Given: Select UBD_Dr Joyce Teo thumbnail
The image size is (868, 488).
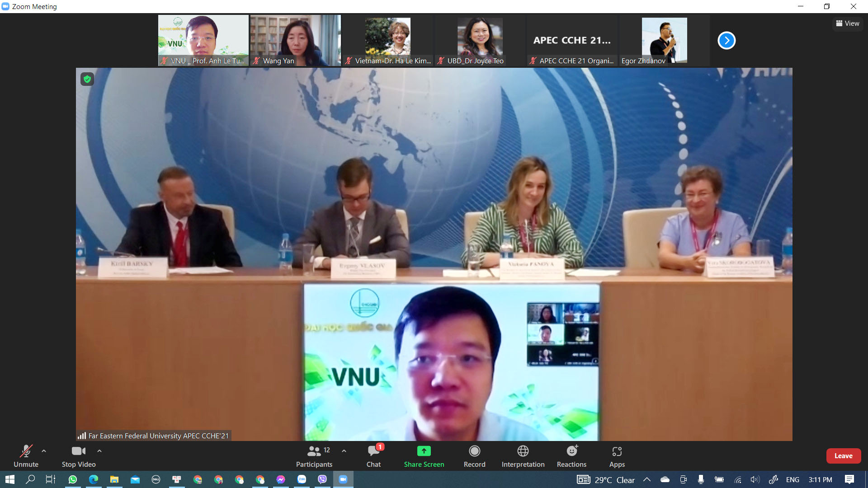Looking at the screenshot, I should [x=480, y=41].
